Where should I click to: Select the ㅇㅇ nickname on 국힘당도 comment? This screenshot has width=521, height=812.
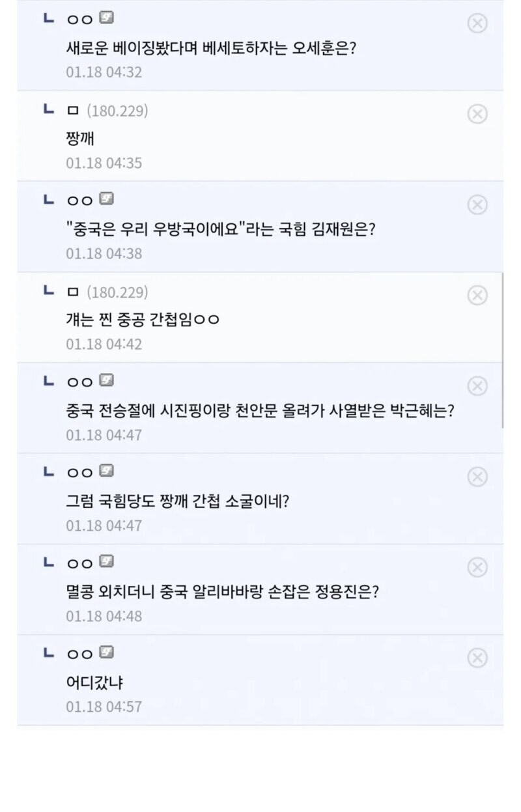pos(80,472)
